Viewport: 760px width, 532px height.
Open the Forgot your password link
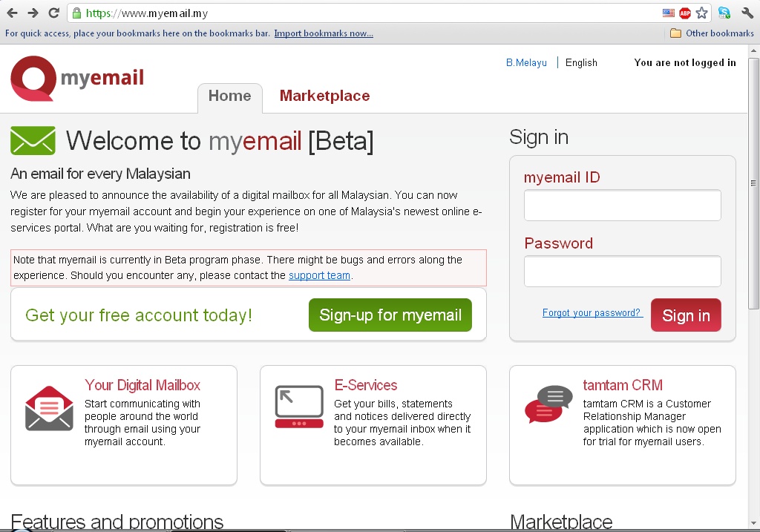coord(592,312)
